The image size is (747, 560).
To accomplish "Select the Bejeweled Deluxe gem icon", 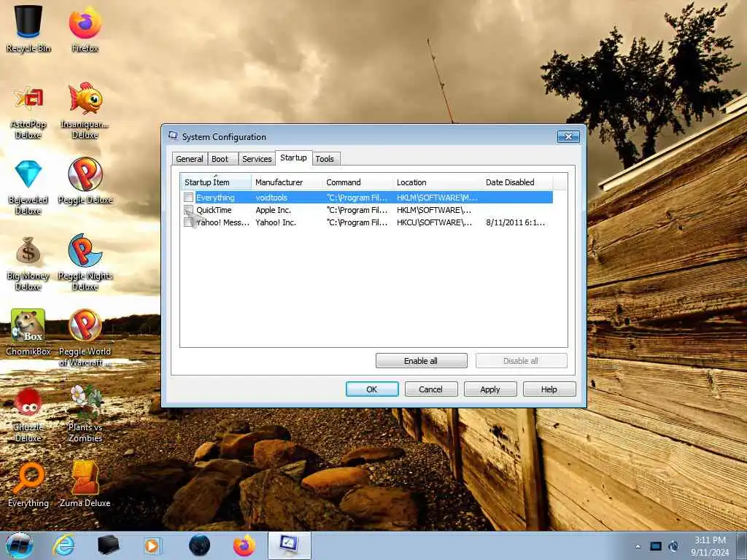I will pos(28,187).
